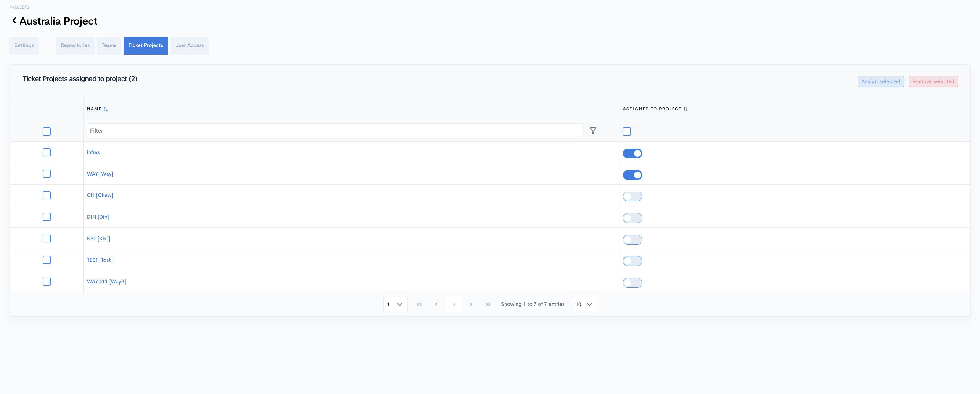Open the TEST [Test ] link
980x394 pixels.
[100, 260]
